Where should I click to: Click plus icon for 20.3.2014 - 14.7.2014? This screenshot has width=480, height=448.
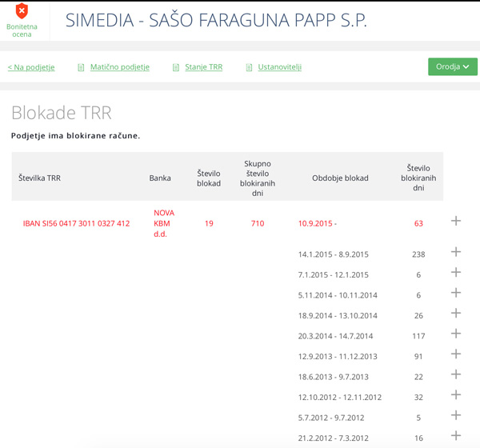coord(456,334)
